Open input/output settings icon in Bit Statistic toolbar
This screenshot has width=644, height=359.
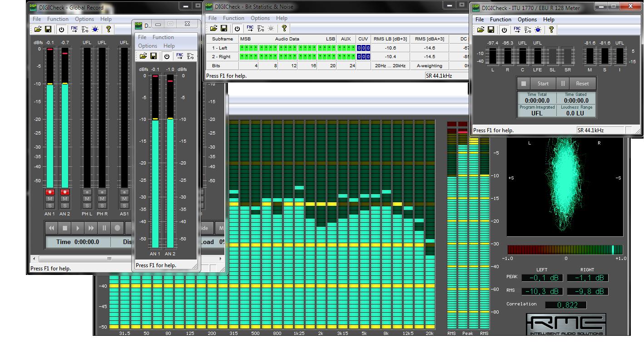click(x=261, y=28)
